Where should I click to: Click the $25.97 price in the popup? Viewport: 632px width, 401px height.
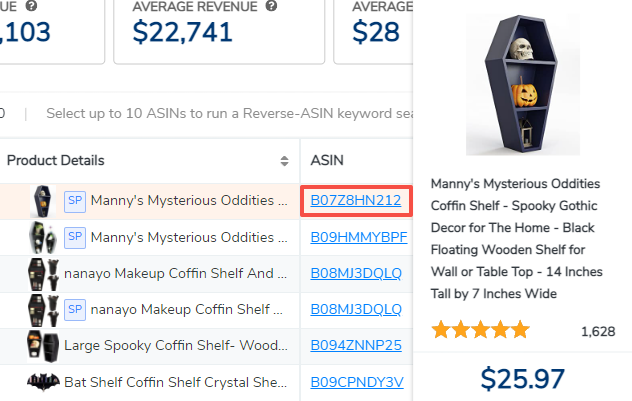pos(523,379)
